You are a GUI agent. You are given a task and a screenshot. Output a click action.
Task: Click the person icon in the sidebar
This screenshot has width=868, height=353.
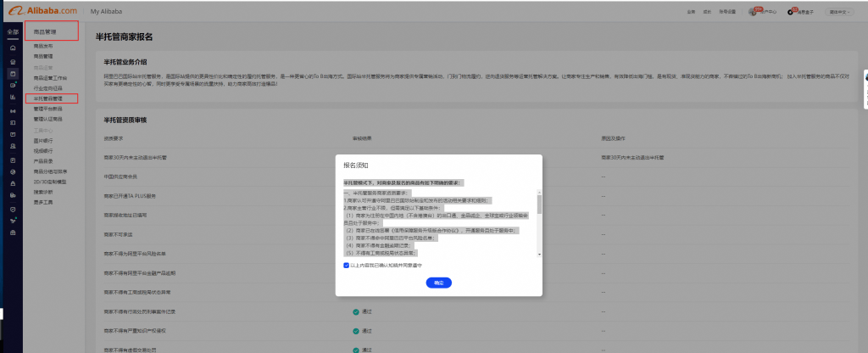(x=12, y=147)
